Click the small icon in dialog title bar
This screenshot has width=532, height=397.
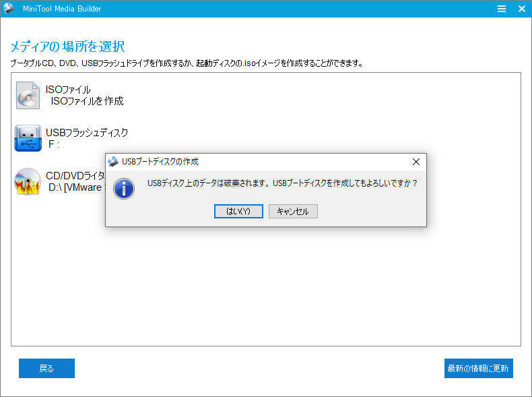tap(113, 162)
